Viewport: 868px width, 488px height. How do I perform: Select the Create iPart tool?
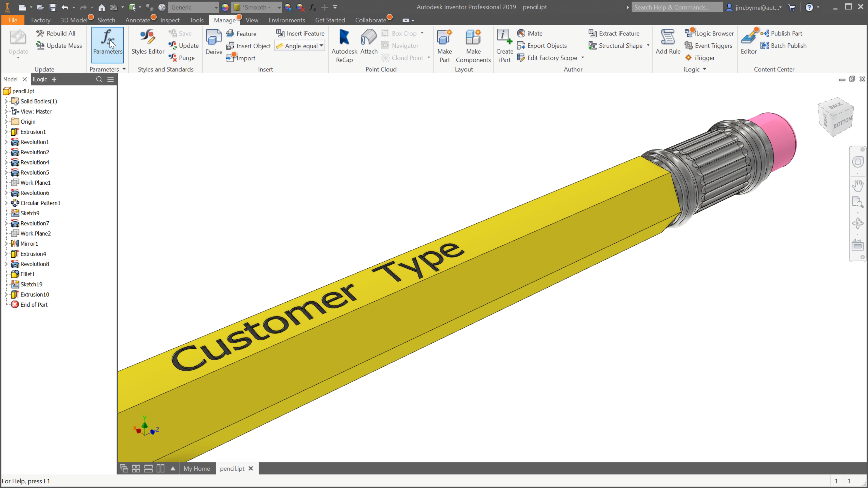click(x=504, y=45)
